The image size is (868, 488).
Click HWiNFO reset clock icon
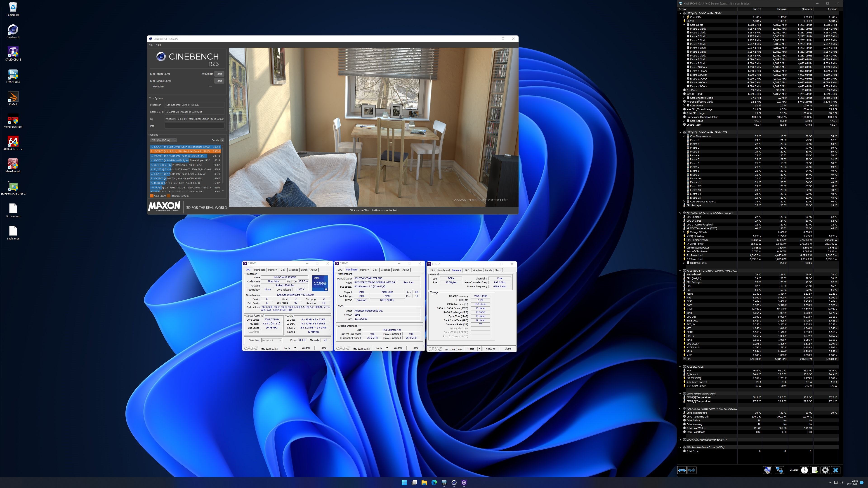pyautogui.click(x=804, y=470)
